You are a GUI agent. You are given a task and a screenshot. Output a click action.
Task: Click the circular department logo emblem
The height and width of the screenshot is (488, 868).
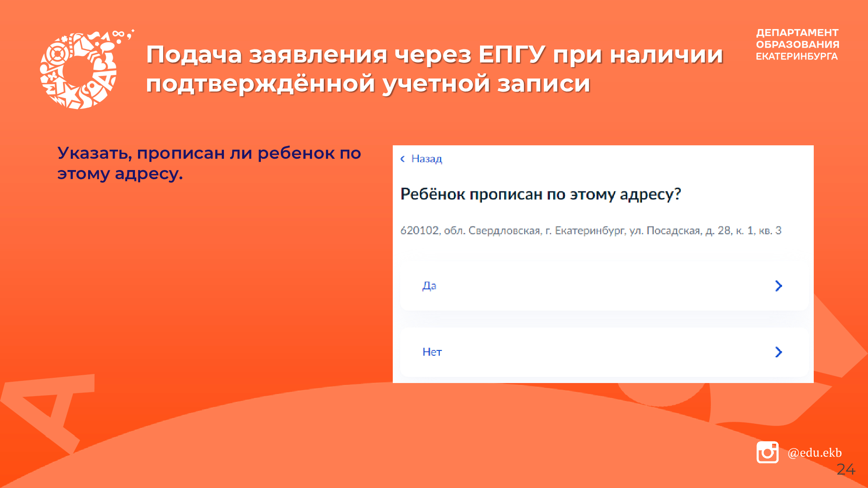[x=79, y=70]
